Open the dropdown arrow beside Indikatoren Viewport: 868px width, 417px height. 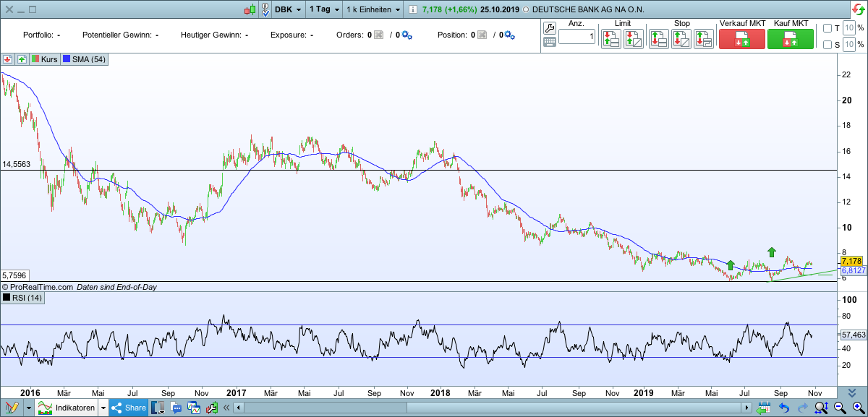[103, 408]
